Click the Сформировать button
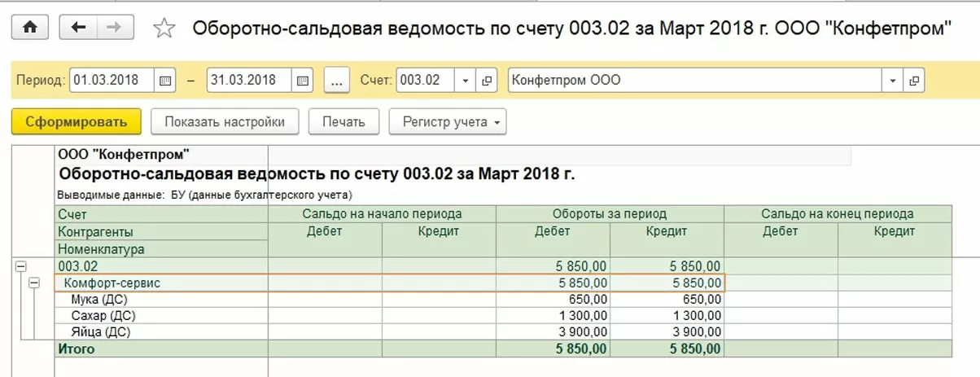The height and width of the screenshot is (377, 980). [77, 122]
